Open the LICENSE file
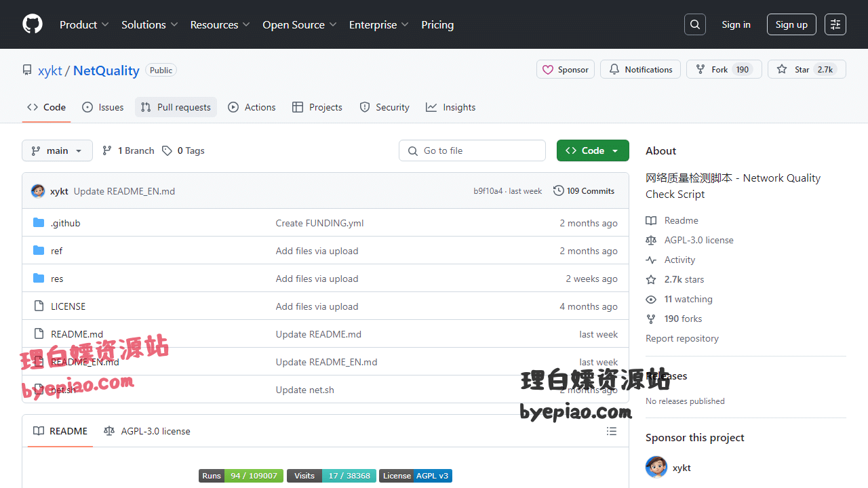 [x=68, y=306]
